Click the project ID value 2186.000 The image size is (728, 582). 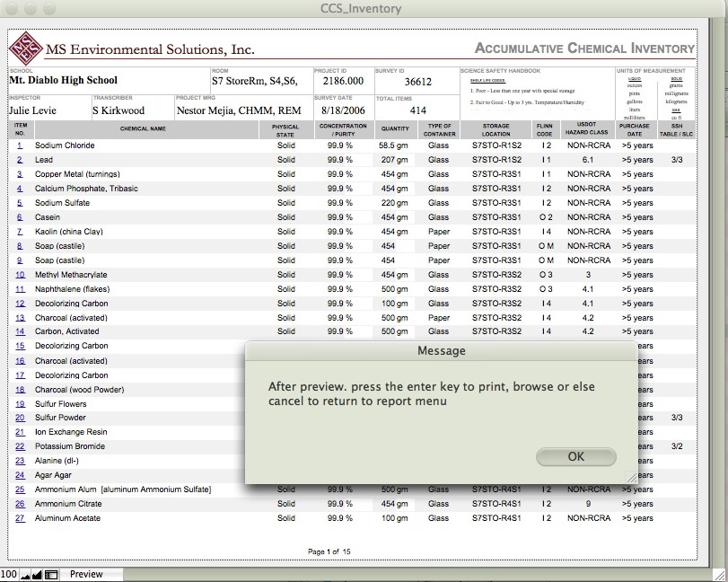point(343,81)
